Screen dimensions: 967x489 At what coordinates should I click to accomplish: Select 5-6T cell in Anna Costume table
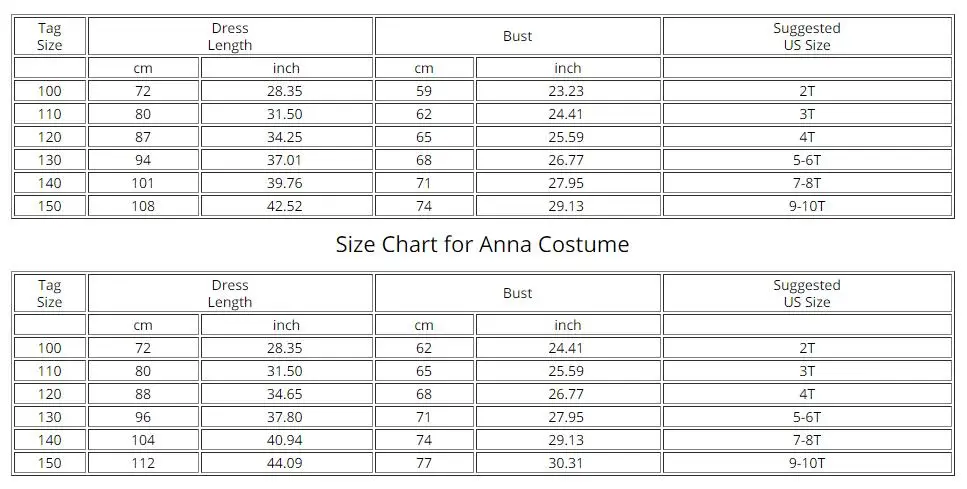tap(806, 417)
